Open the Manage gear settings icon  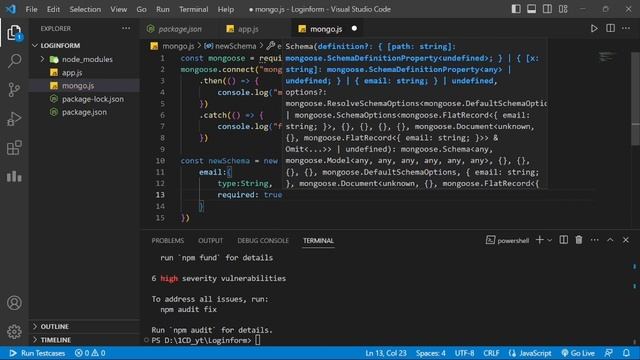pyautogui.click(x=14, y=331)
